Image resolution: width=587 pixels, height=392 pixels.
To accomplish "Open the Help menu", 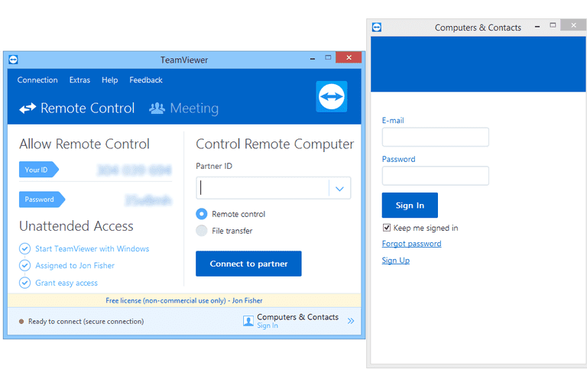I will coord(110,80).
